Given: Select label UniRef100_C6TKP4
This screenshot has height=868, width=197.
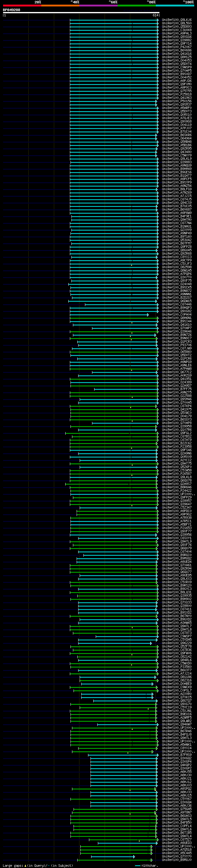Looking at the screenshot, I should coord(177,406).
